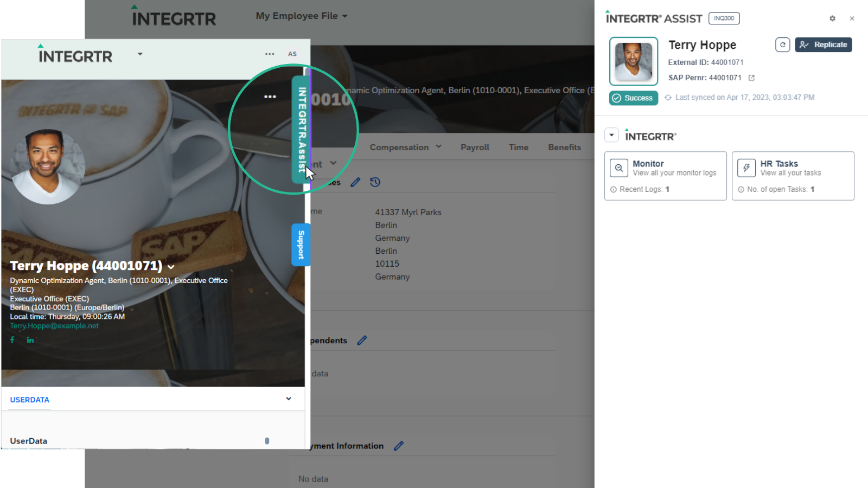Viewport: 868px width, 488px height.
Task: Expand Terry Hoppe (44001071) name dropdown
Action: point(171,267)
